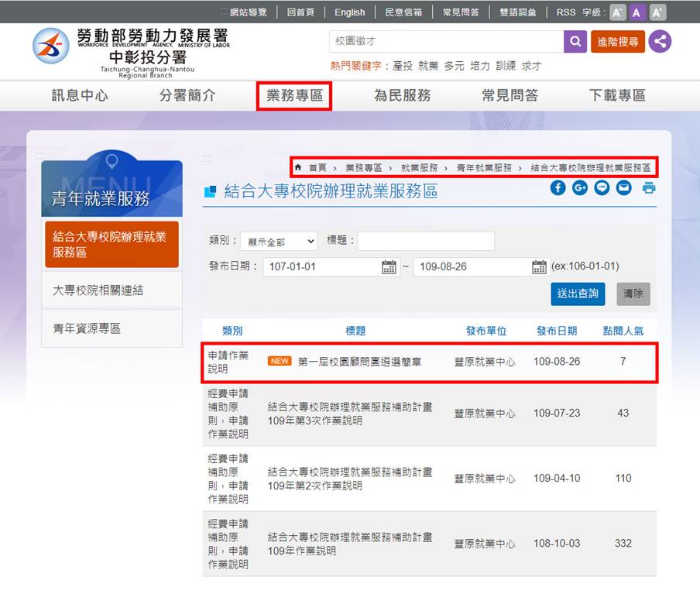The width and height of the screenshot is (700, 594).
Task: Click the email share icon
Action: point(623,187)
